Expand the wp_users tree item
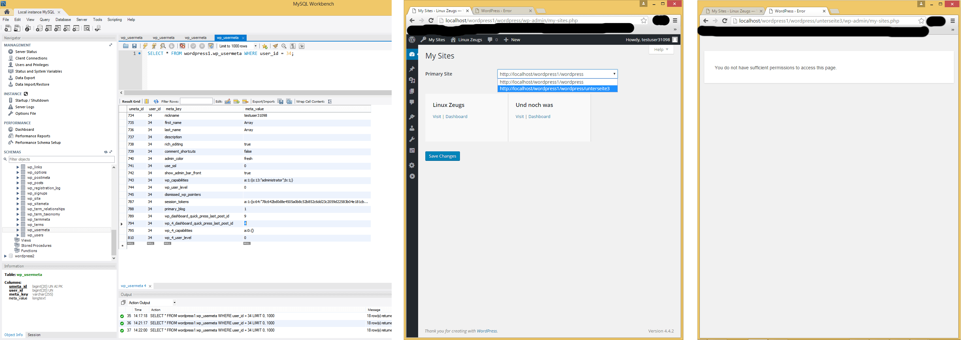This screenshot has height=340, width=980. pos(18,235)
